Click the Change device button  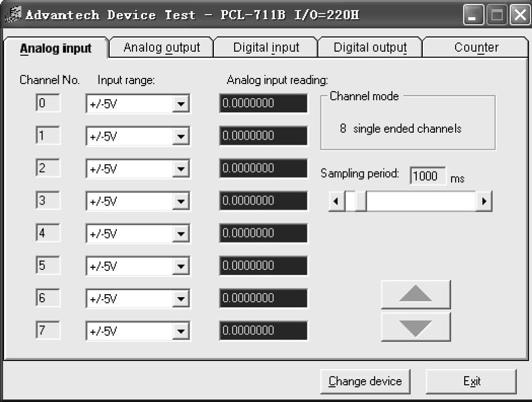(x=365, y=381)
